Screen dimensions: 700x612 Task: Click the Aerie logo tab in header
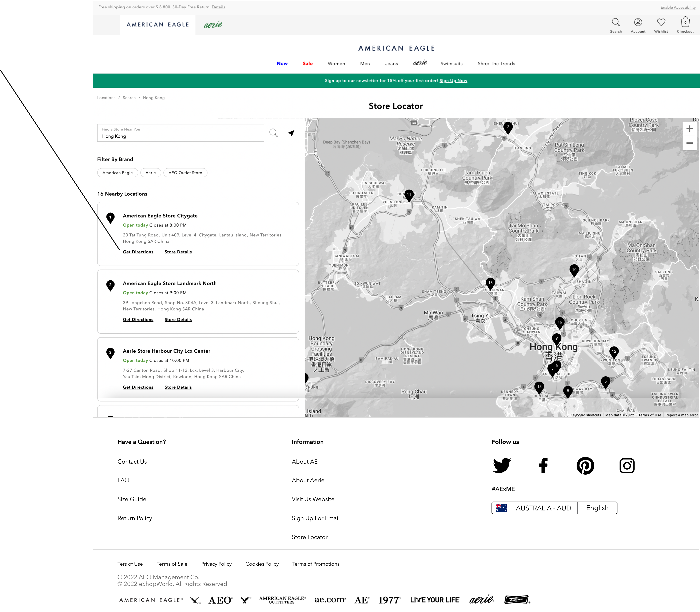pyautogui.click(x=213, y=25)
